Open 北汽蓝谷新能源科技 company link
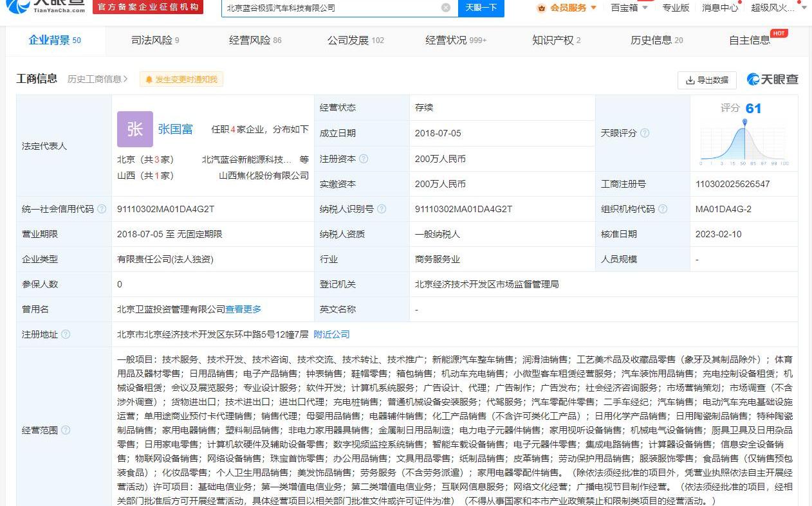This screenshot has width=812, height=506. (246, 159)
